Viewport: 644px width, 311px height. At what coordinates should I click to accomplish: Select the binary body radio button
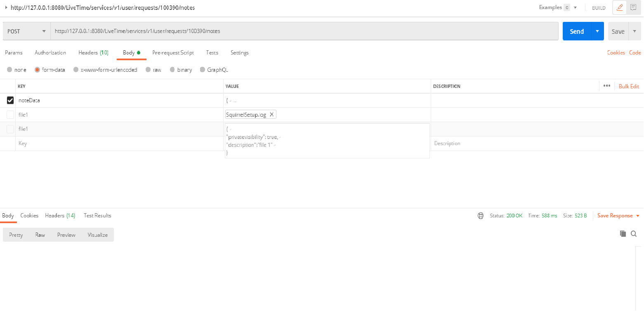[x=172, y=70]
